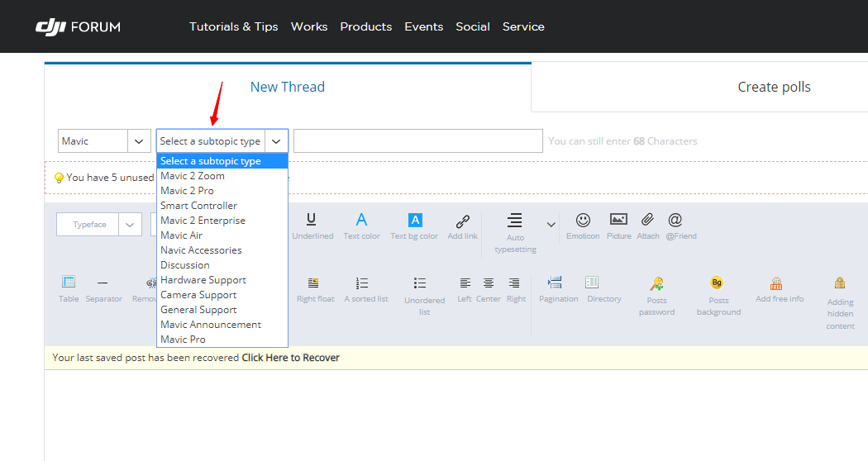Screen dimensions: 868x461
Task: Open the Text color picker
Action: click(x=361, y=220)
